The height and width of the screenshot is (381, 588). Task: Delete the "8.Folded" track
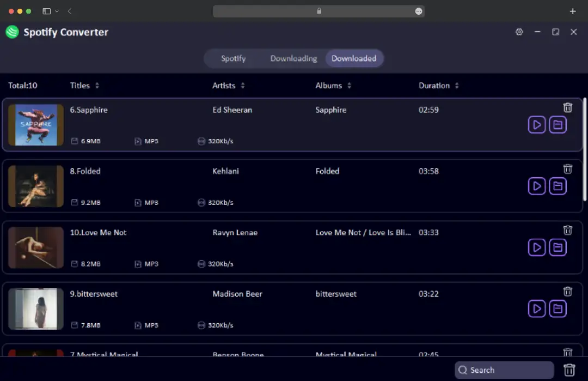point(567,168)
